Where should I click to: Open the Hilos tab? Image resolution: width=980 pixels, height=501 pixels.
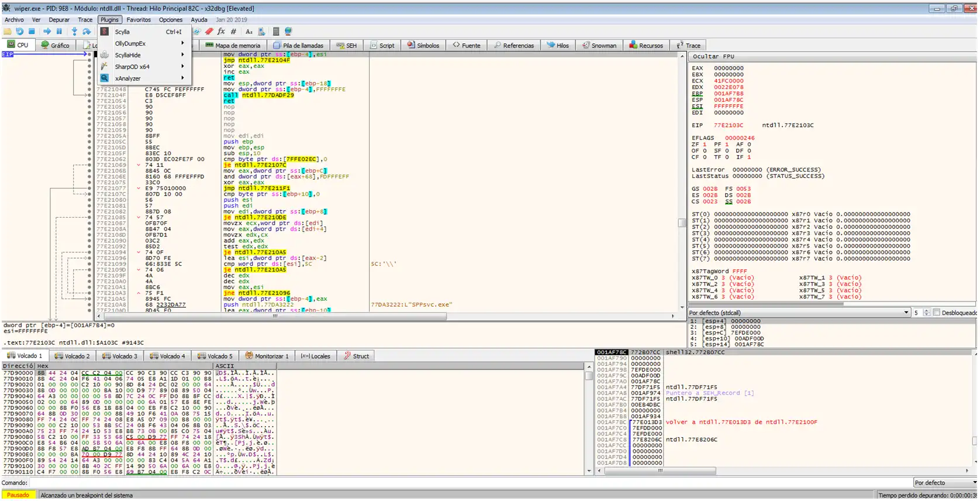(x=558, y=45)
